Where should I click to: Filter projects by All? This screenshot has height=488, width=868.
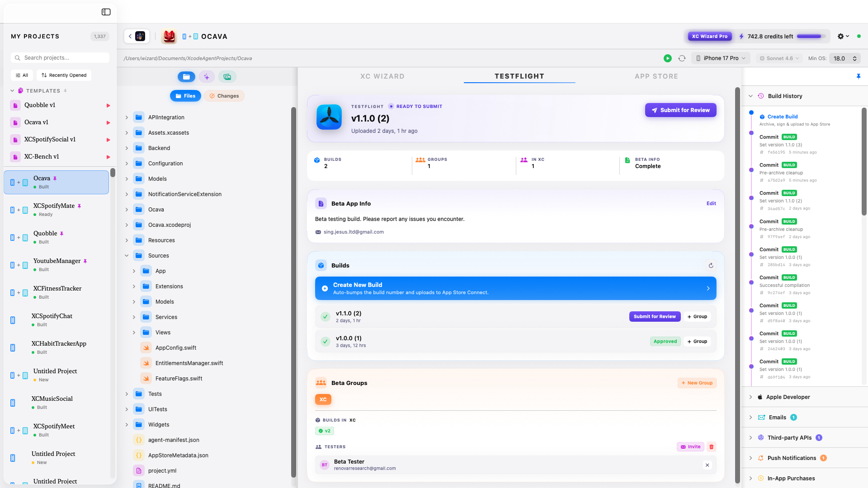[x=22, y=75]
